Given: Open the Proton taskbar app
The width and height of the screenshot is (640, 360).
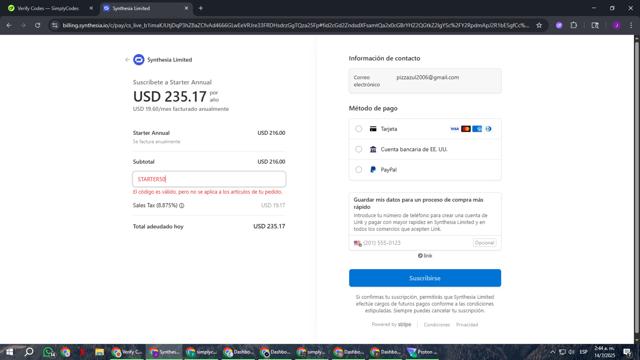Looking at the screenshot, I should (422, 352).
